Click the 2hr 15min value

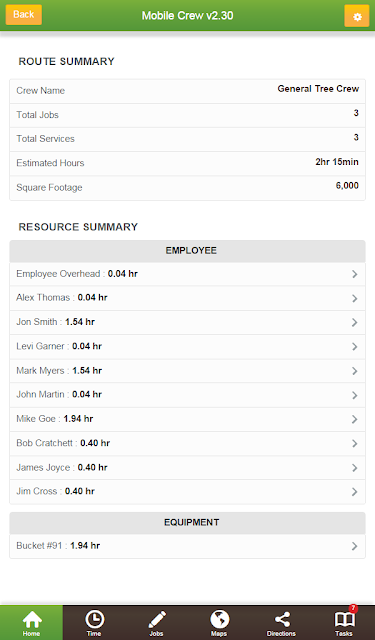[337, 162]
